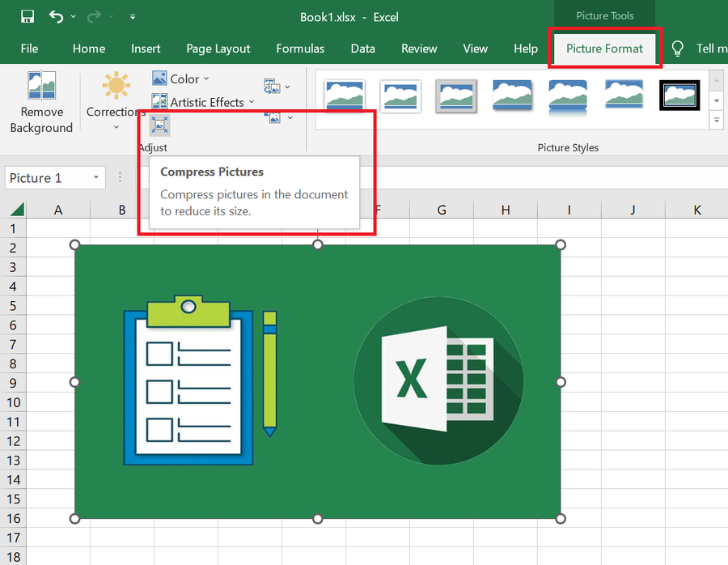
Task: Click the Remove Background button
Action: pos(42,103)
